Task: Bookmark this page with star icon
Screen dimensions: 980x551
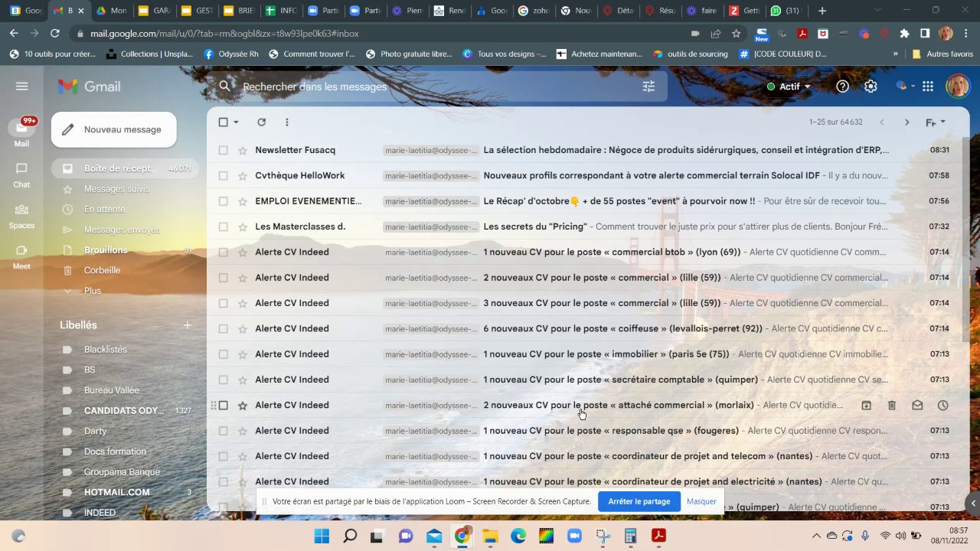Action: coord(736,34)
